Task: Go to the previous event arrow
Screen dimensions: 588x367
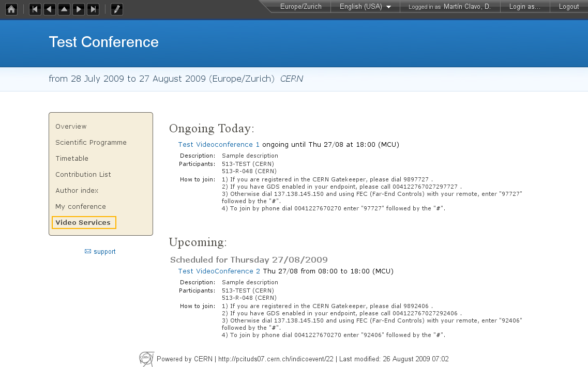Action: 50,9
